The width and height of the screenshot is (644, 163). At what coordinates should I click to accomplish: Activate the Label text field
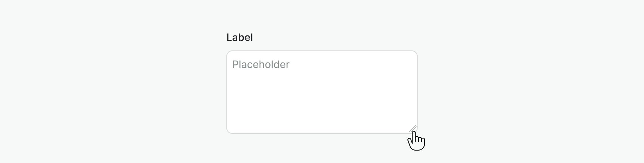[322, 92]
